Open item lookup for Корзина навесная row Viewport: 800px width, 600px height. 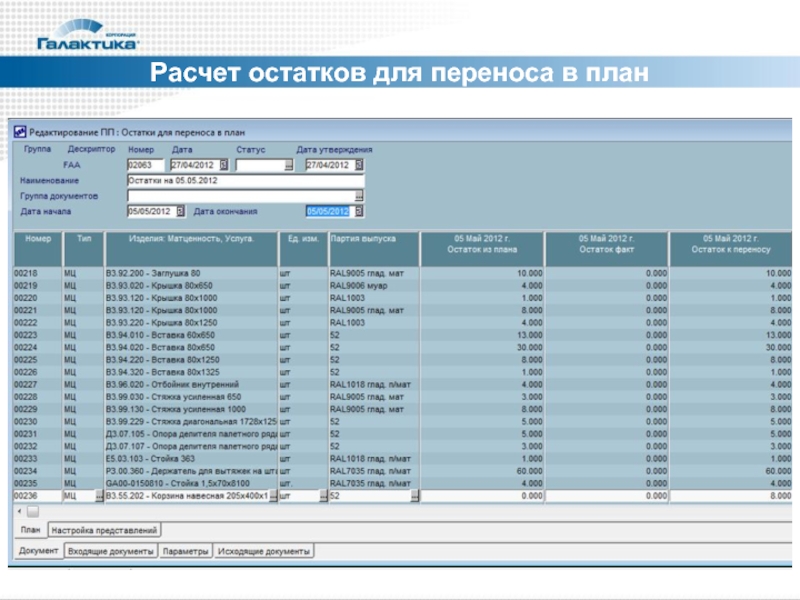point(272,495)
